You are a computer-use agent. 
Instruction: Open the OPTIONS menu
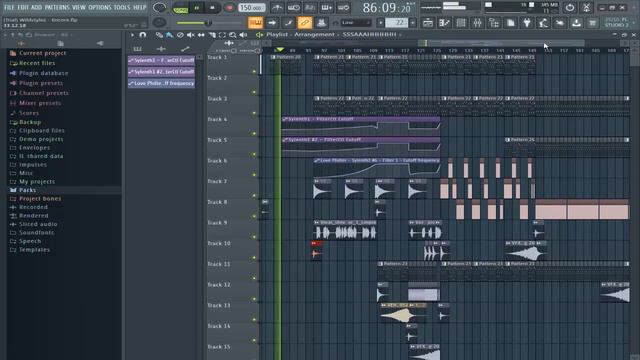tap(100, 7)
